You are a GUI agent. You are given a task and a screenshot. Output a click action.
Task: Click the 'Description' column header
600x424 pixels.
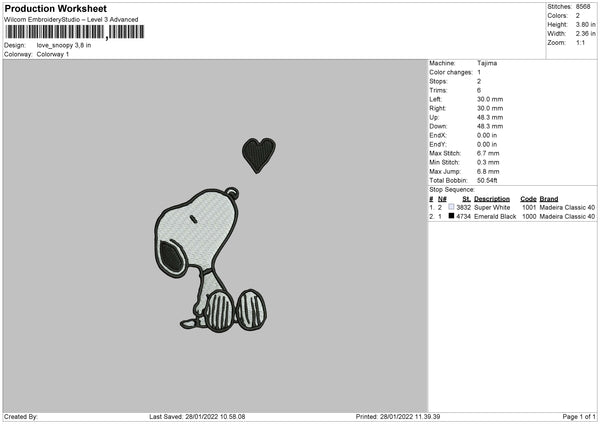click(492, 199)
